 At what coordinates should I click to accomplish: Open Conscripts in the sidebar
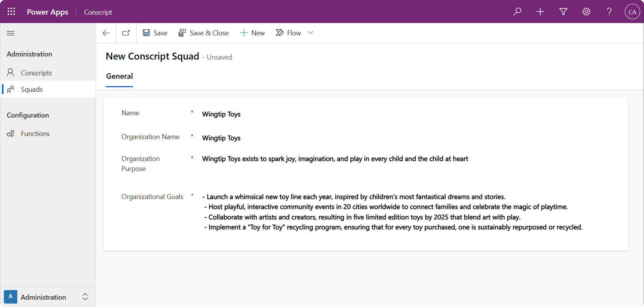coord(36,73)
